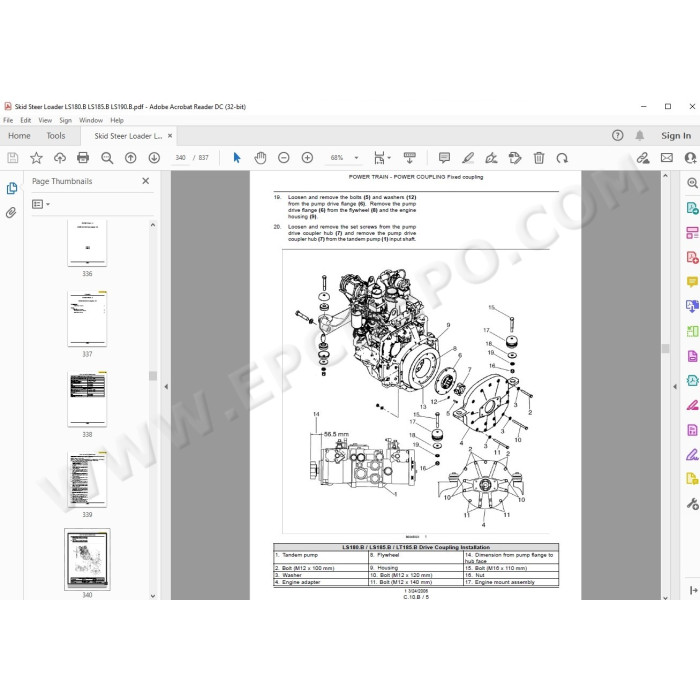Print the document using the printer icon
This screenshot has height=700, width=700.
(83, 158)
